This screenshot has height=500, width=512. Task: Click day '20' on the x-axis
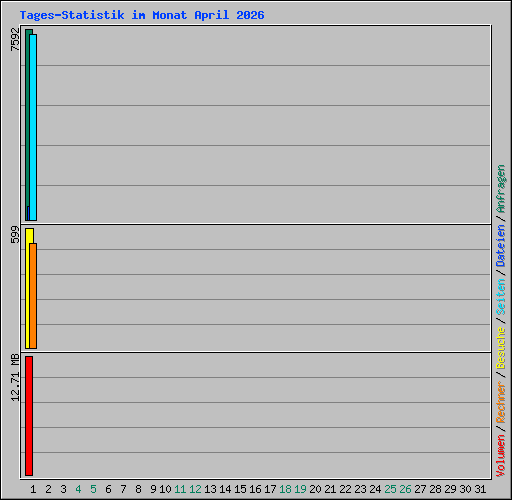tap(315, 489)
